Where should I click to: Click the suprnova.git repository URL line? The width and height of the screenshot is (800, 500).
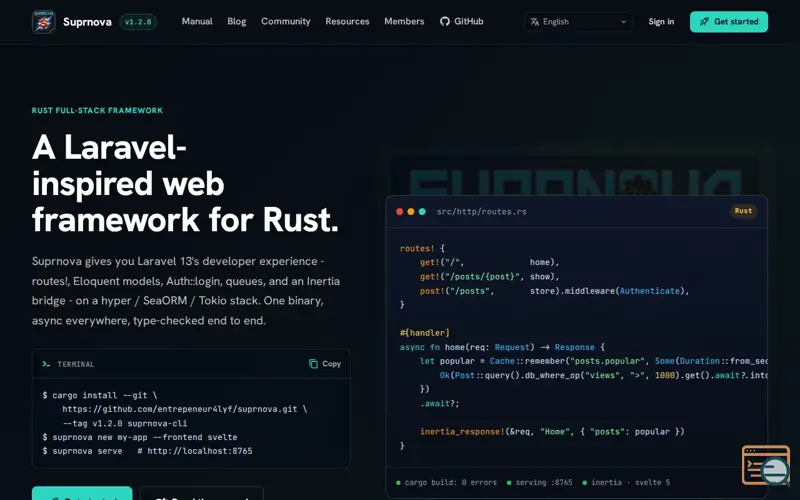click(185, 409)
